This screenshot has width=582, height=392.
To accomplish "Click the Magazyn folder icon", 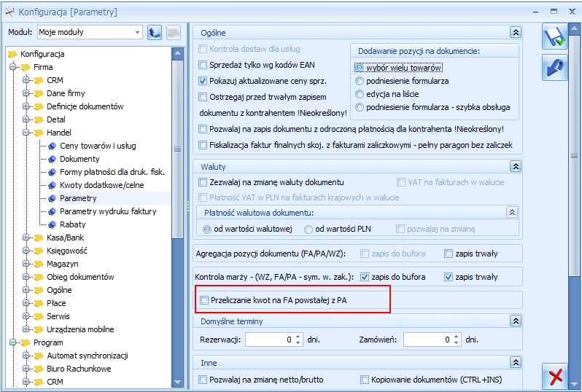I will [x=39, y=264].
